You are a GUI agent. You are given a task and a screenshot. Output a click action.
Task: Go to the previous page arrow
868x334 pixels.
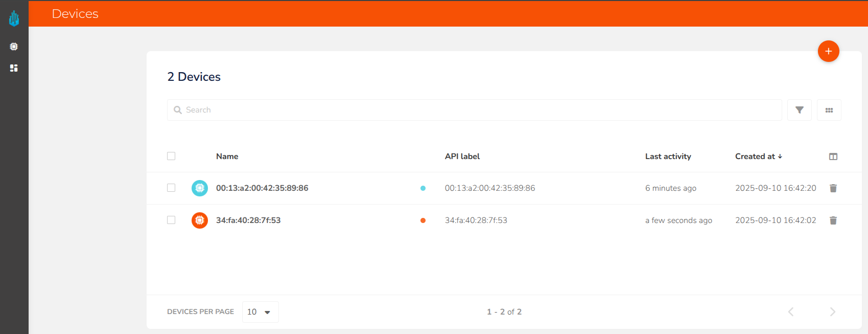(790, 312)
